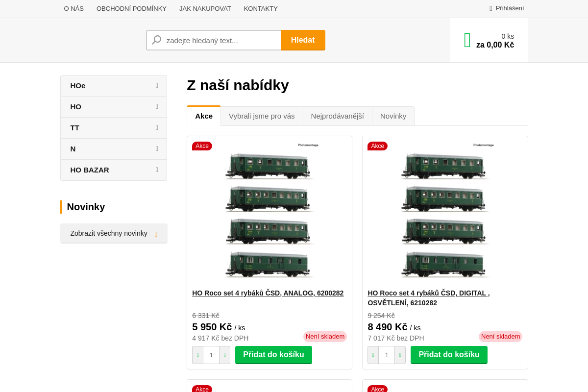Screen dimensions: 588x392
Task: Expand the HO BAZAR category
Action: pyautogui.click(x=114, y=170)
